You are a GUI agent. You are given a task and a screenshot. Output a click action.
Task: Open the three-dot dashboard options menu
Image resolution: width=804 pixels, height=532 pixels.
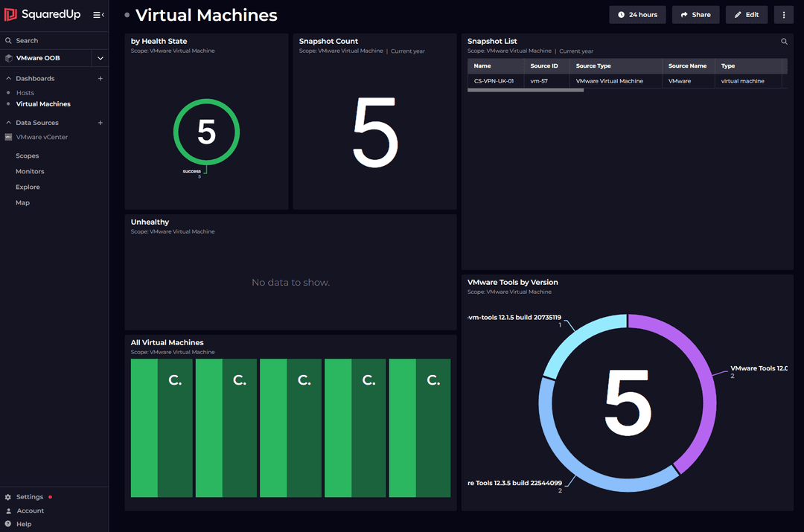tap(783, 14)
